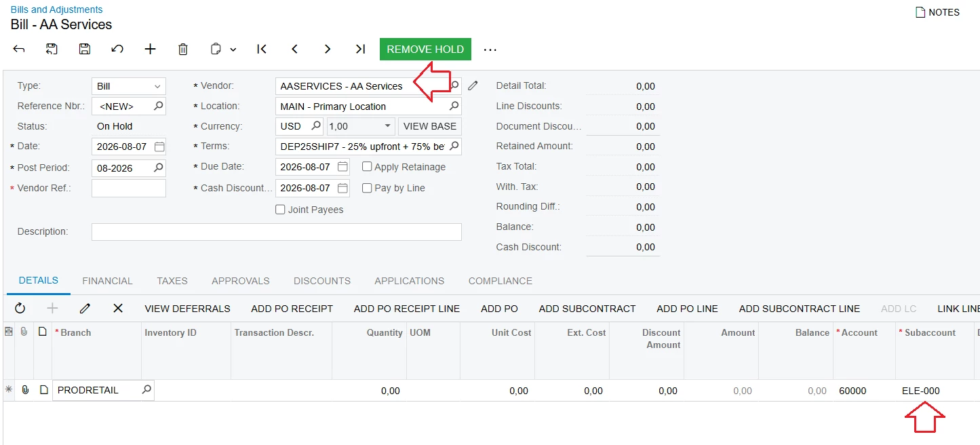Click the REMOVE HOLD button

(x=425, y=49)
